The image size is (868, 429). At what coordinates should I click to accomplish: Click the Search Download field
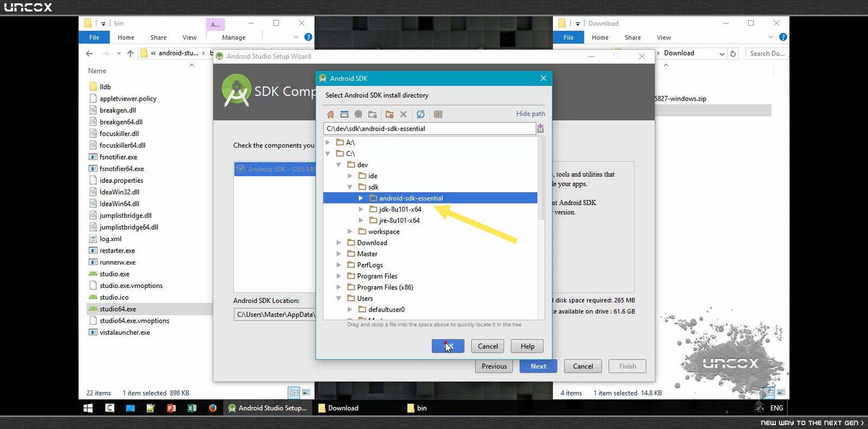click(x=767, y=53)
